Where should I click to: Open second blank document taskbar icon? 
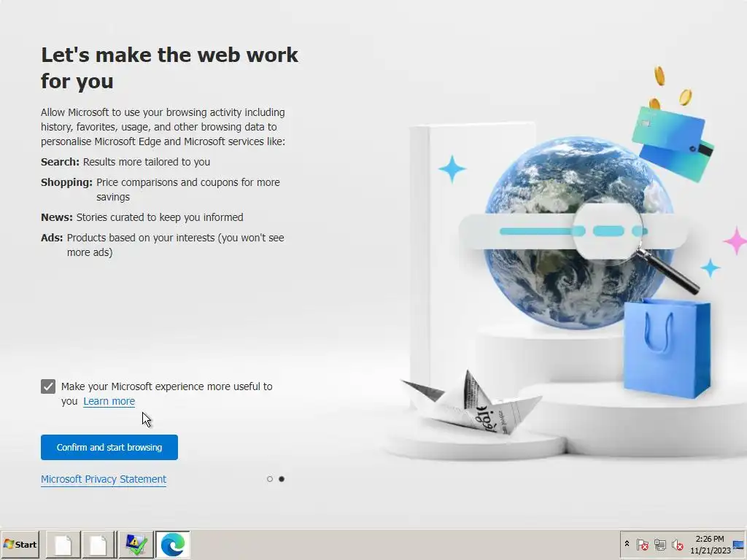[98, 545]
